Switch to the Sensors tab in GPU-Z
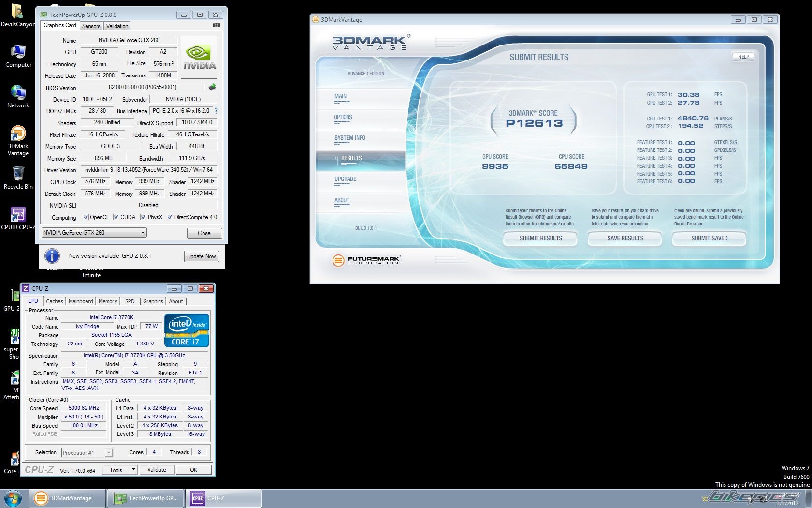This screenshot has height=508, width=812. [91, 26]
